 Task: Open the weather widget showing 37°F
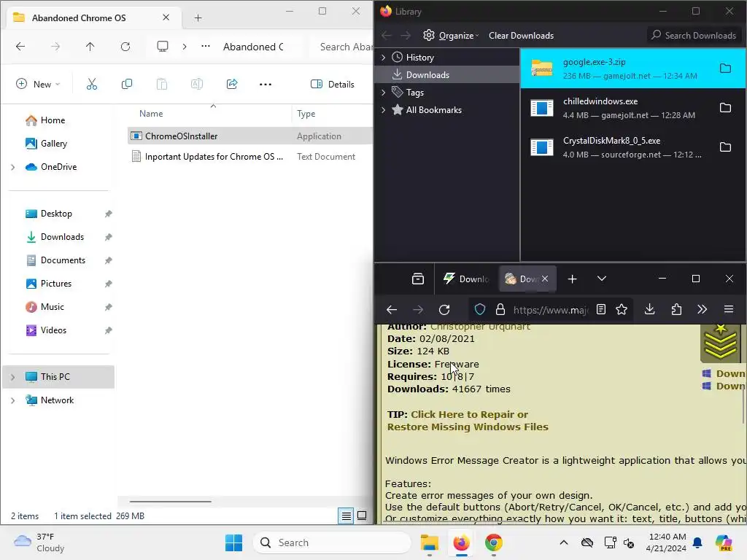tap(39, 542)
